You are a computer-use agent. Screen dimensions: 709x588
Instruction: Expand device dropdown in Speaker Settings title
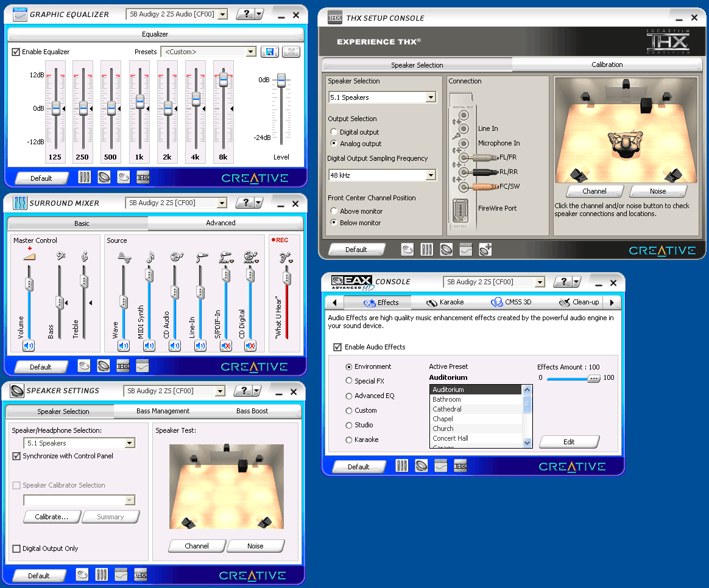220,391
